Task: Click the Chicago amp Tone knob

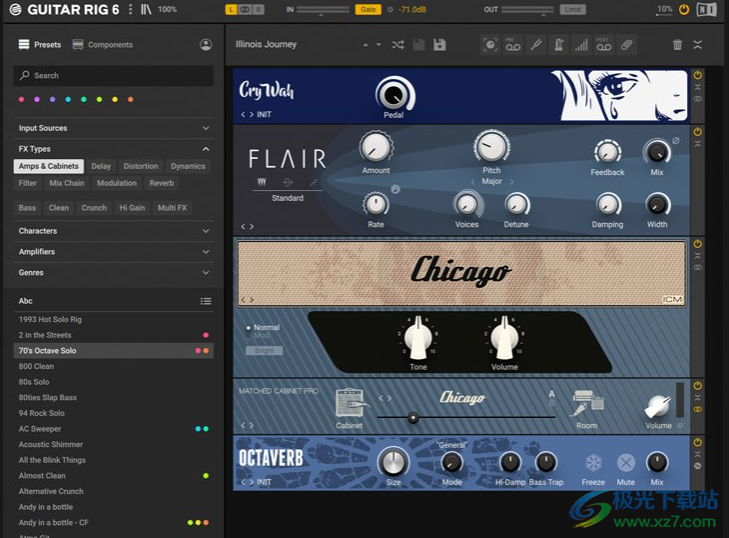Action: tap(418, 339)
